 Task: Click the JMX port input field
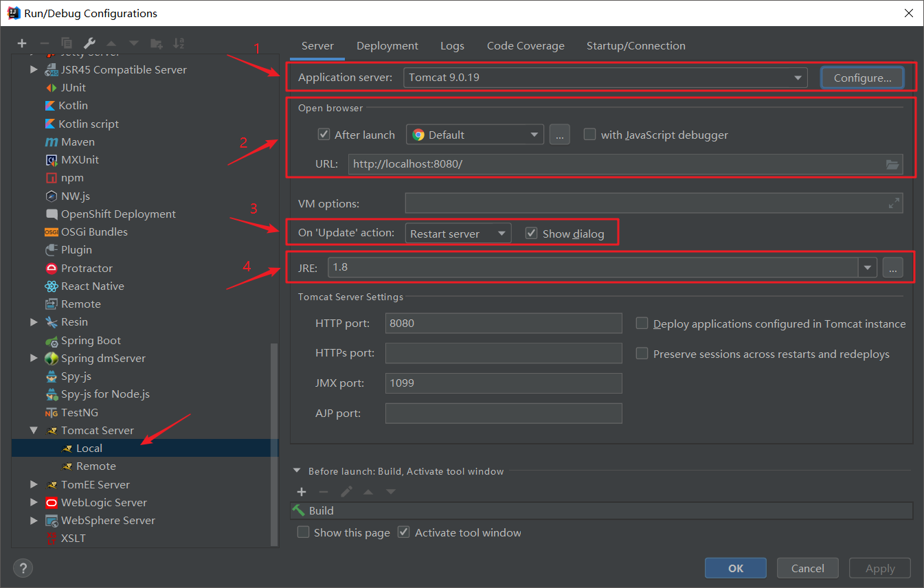click(504, 383)
